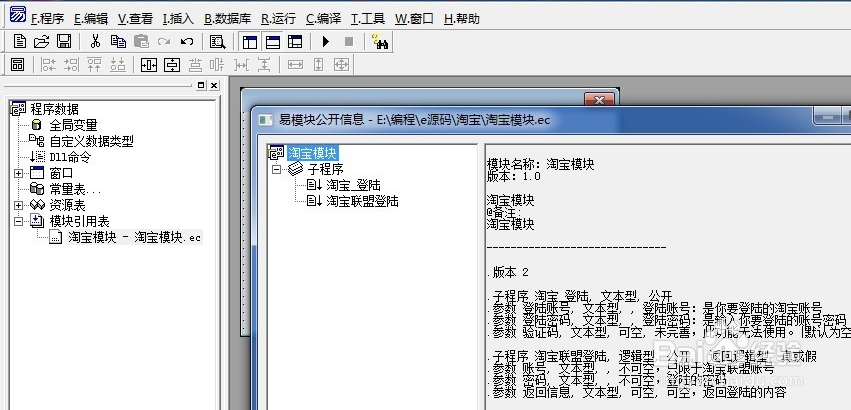Click the align top edges icon

coord(94,65)
